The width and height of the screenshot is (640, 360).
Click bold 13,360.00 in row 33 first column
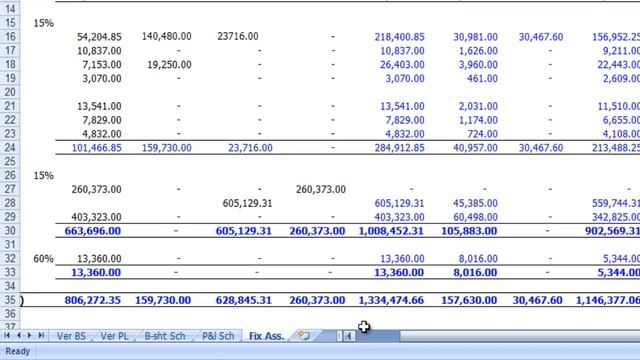(96, 273)
